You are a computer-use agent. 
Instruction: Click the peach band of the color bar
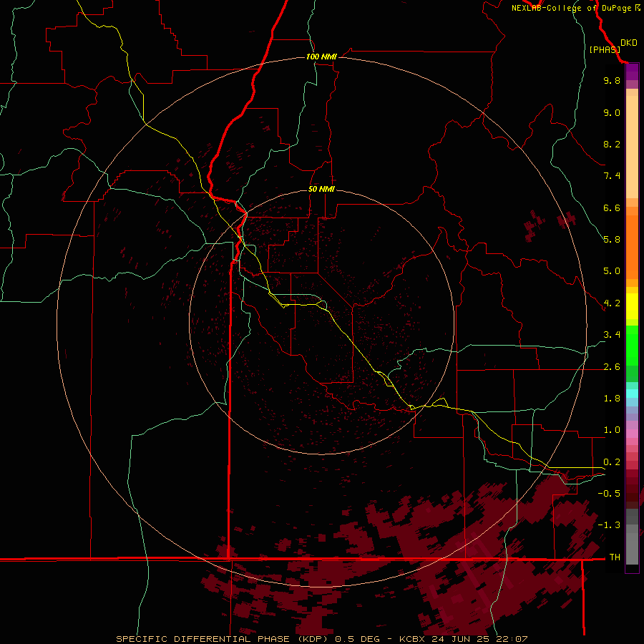click(x=632, y=146)
